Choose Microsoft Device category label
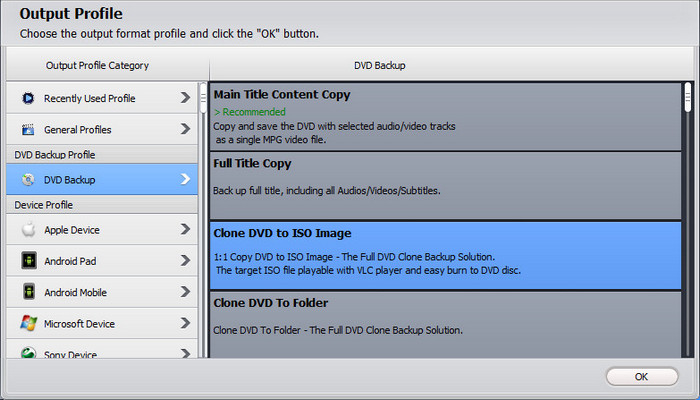The image size is (700, 400). pyautogui.click(x=79, y=324)
